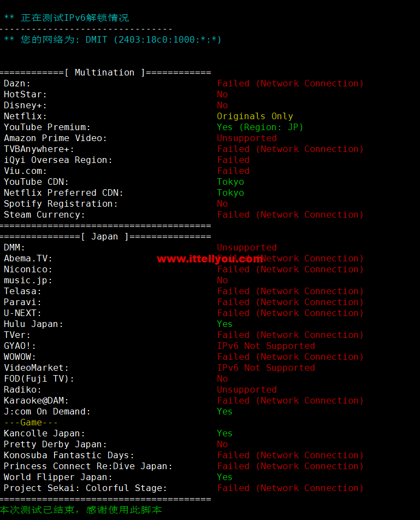
Task: Click the Multination section header
Action: (105, 72)
